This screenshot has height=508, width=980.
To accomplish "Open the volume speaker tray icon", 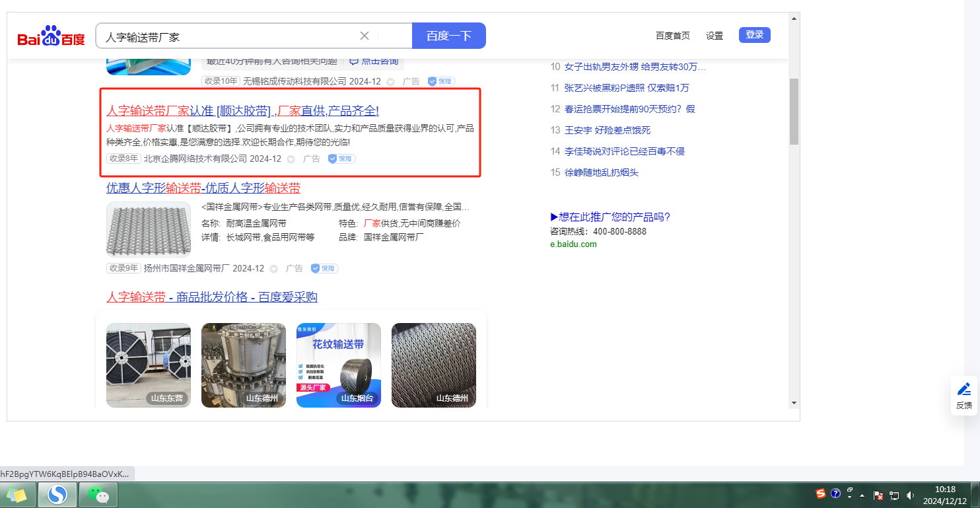I will point(910,495).
